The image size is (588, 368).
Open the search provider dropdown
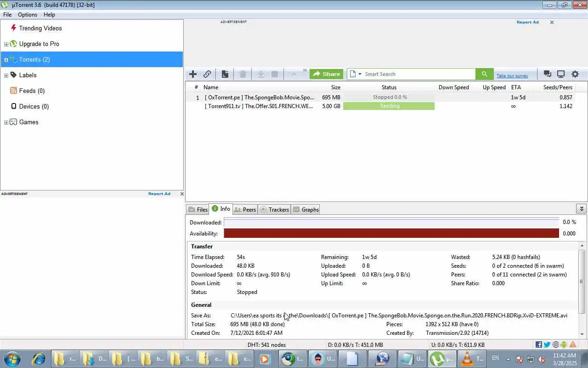(355, 74)
